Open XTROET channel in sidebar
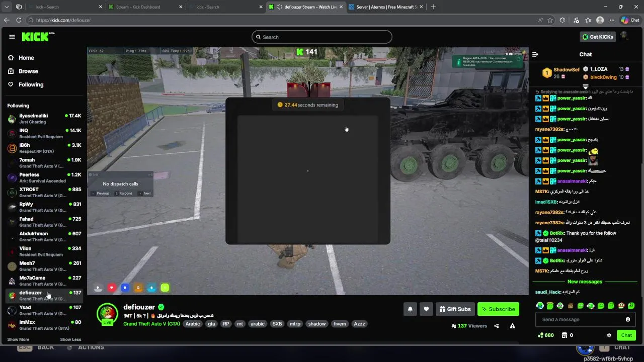Image resolution: width=644 pixels, height=362 pixels. point(44,192)
